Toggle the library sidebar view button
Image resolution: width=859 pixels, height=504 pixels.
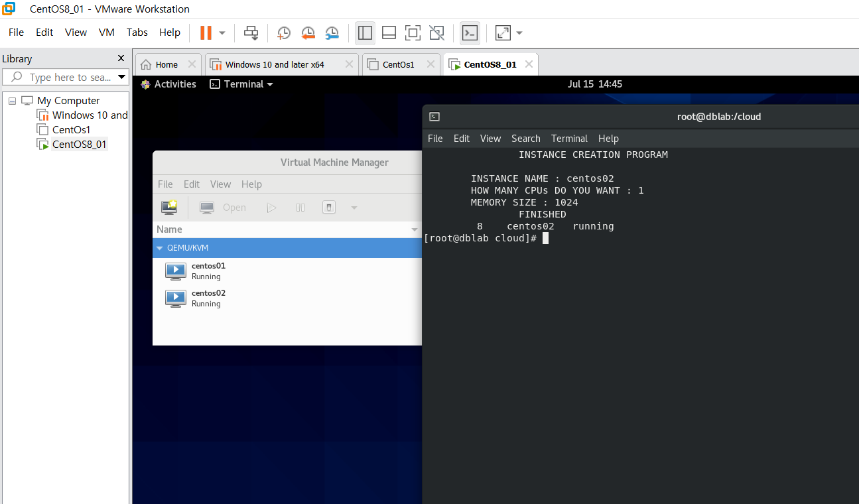(365, 32)
